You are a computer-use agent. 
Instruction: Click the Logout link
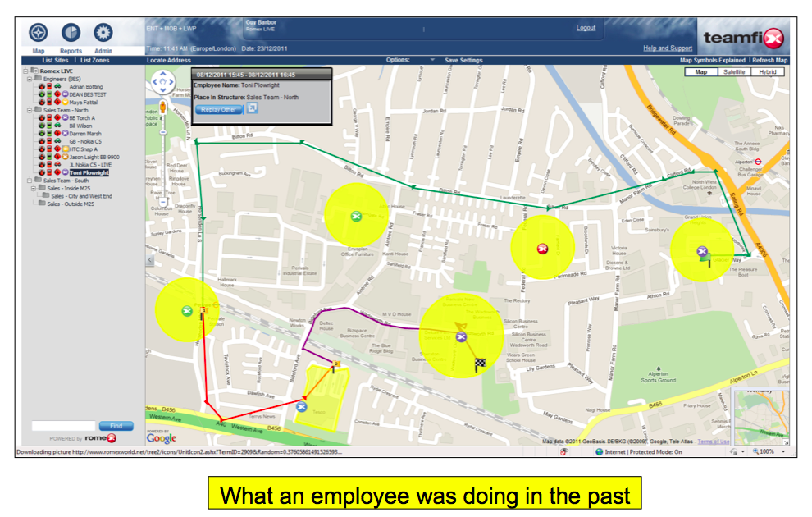coord(586,27)
